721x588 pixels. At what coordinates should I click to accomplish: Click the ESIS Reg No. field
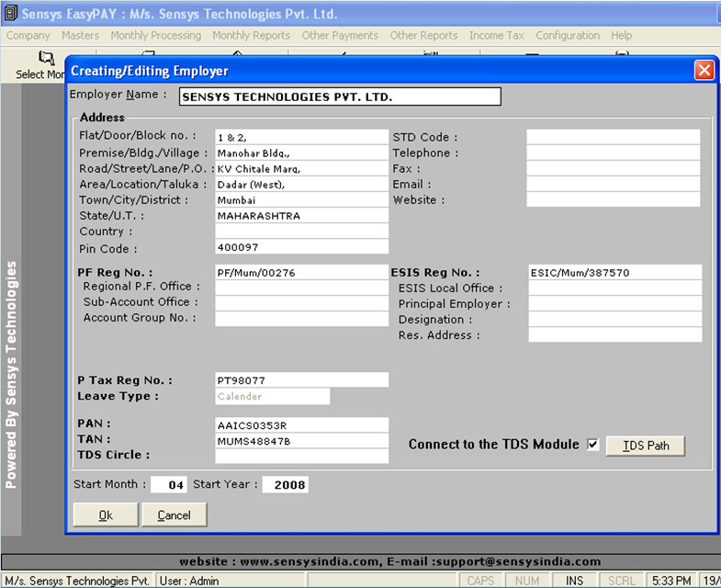615,272
